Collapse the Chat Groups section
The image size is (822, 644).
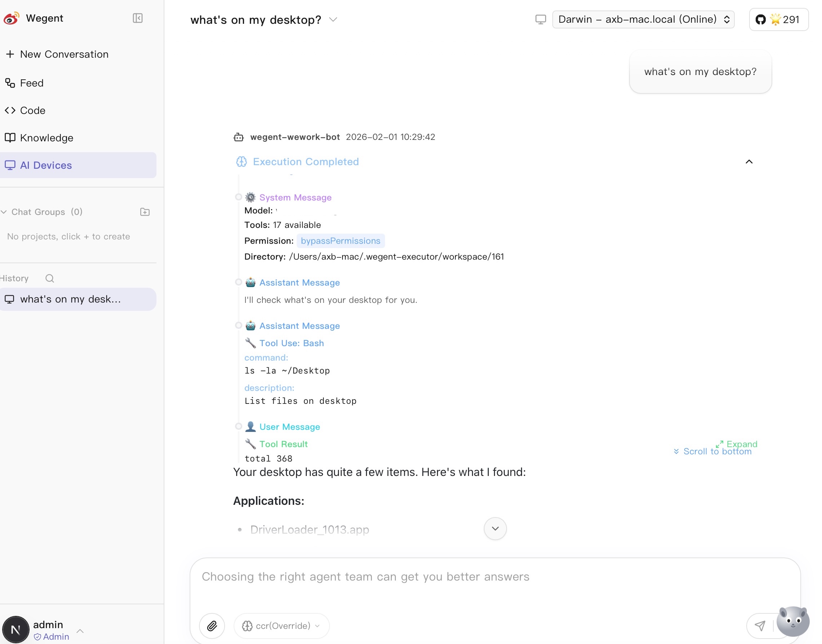[4, 212]
